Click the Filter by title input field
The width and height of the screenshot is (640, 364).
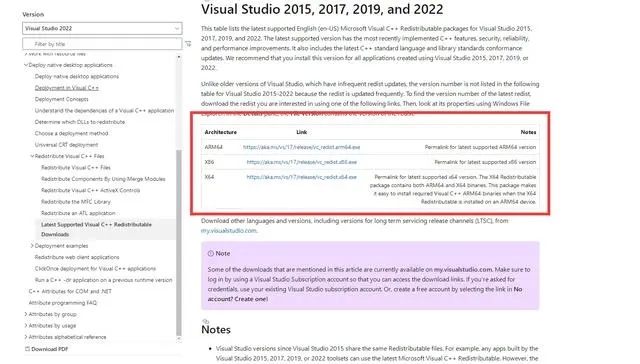pos(102,44)
